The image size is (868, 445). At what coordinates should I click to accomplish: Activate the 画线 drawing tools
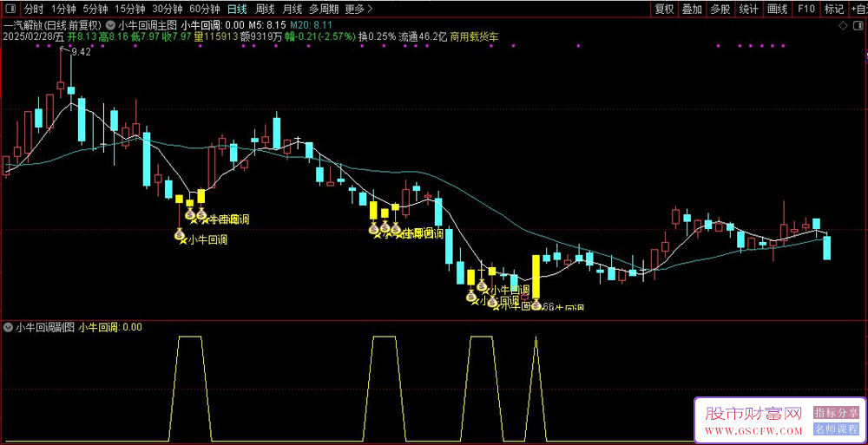pyautogui.click(x=777, y=9)
